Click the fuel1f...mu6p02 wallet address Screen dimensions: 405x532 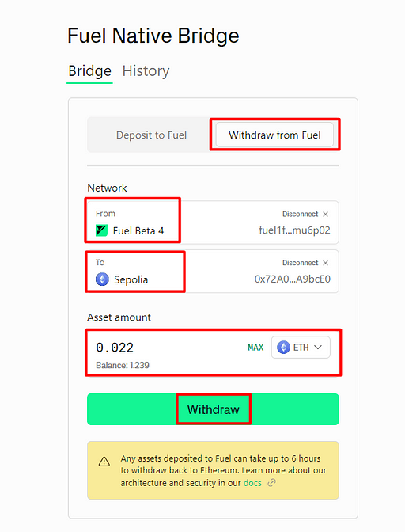pyautogui.click(x=294, y=230)
